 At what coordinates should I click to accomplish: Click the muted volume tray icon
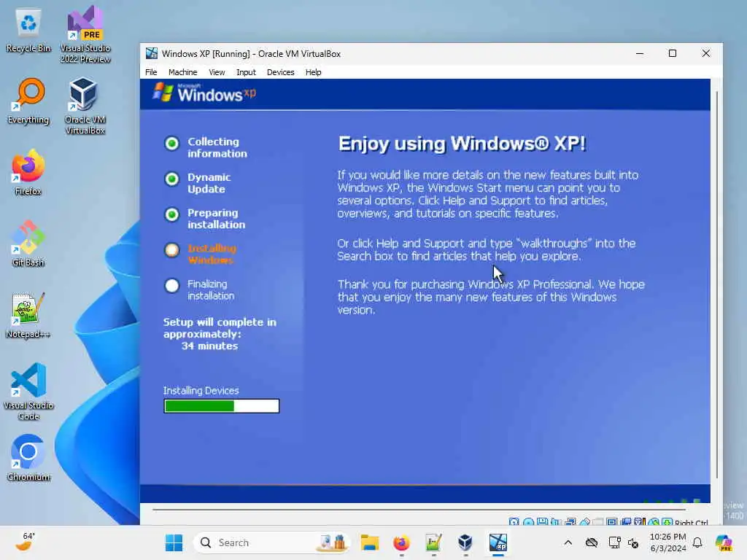633,542
